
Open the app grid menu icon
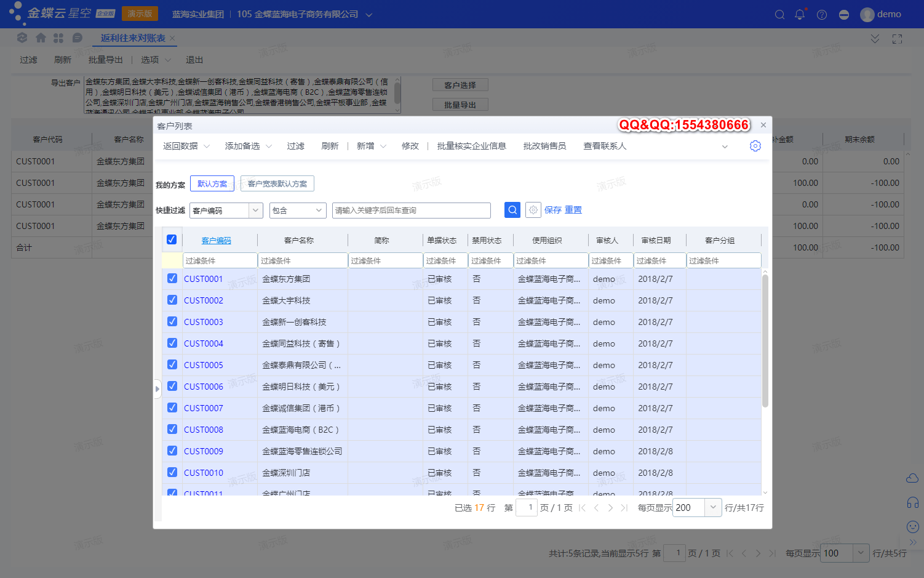(58, 38)
